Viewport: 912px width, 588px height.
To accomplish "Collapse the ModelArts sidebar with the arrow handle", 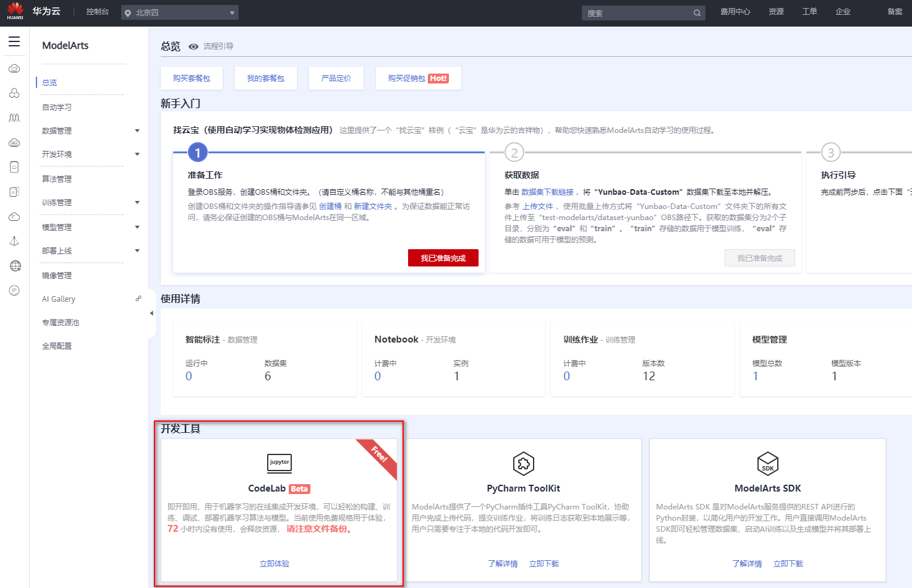I will pyautogui.click(x=151, y=313).
